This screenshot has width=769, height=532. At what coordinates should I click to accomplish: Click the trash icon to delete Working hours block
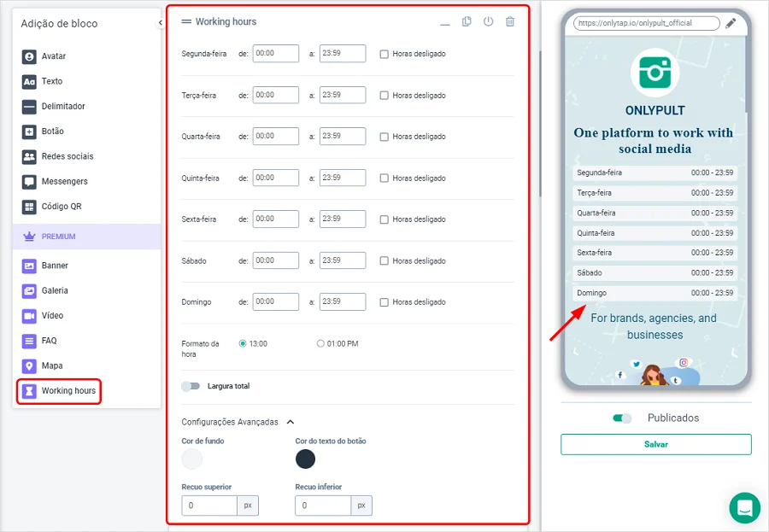coord(510,21)
